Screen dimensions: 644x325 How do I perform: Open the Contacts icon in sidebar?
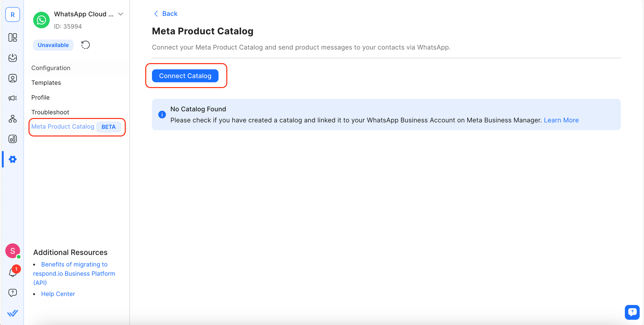tap(13, 78)
